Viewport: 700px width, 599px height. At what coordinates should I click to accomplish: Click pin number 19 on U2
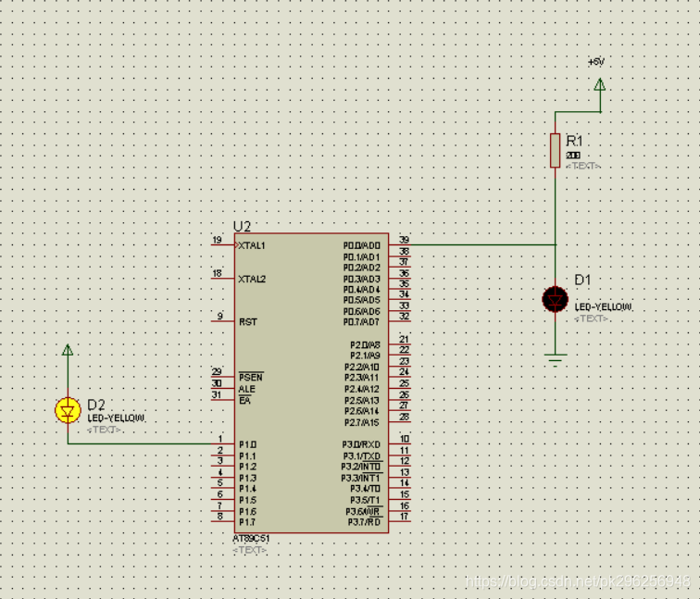(x=217, y=240)
